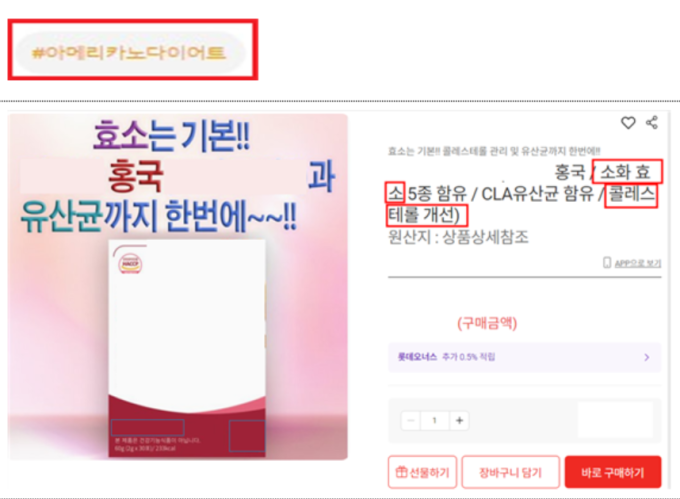Click the product box thumbnail image
This screenshot has height=499, width=680.
[187, 349]
